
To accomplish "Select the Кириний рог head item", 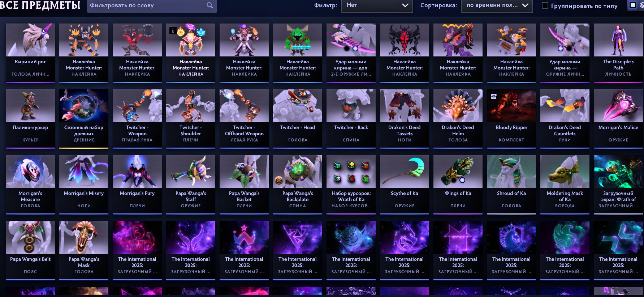I will point(30,53).
